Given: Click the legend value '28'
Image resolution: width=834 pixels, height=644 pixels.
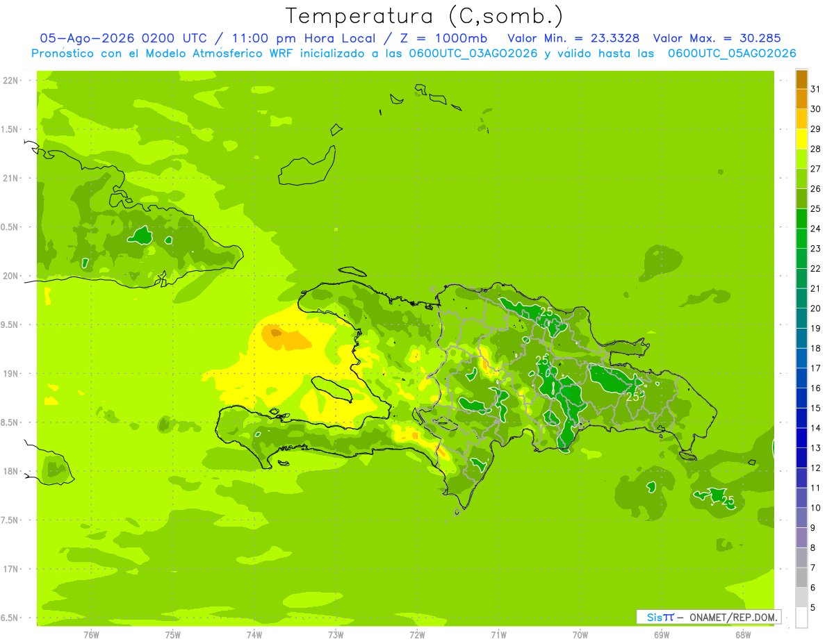Looking at the screenshot, I should [x=815, y=149].
